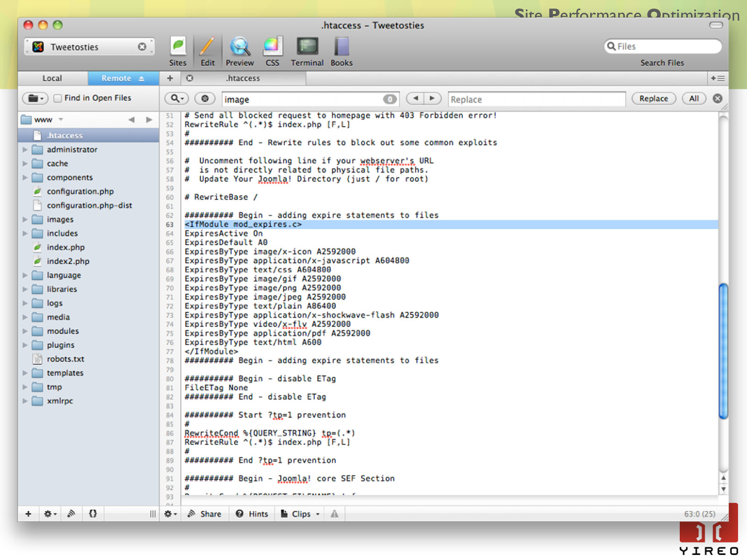The width and height of the screenshot is (747, 560).
Task: Show warnings triangle in status bar
Action: pyautogui.click(x=334, y=514)
